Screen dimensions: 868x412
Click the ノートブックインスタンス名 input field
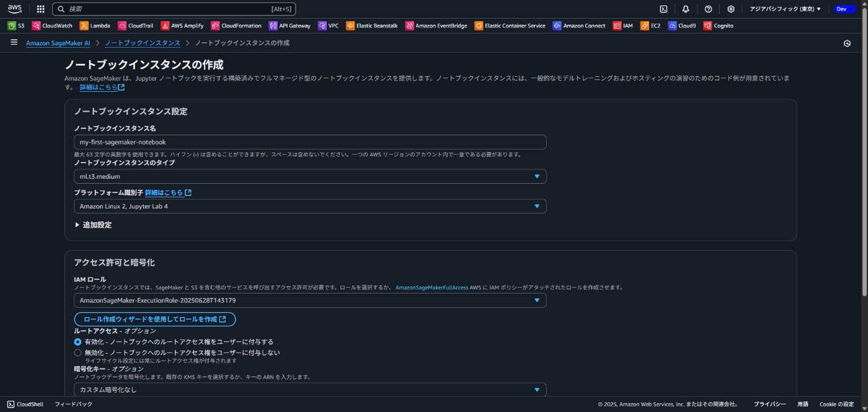click(310, 142)
